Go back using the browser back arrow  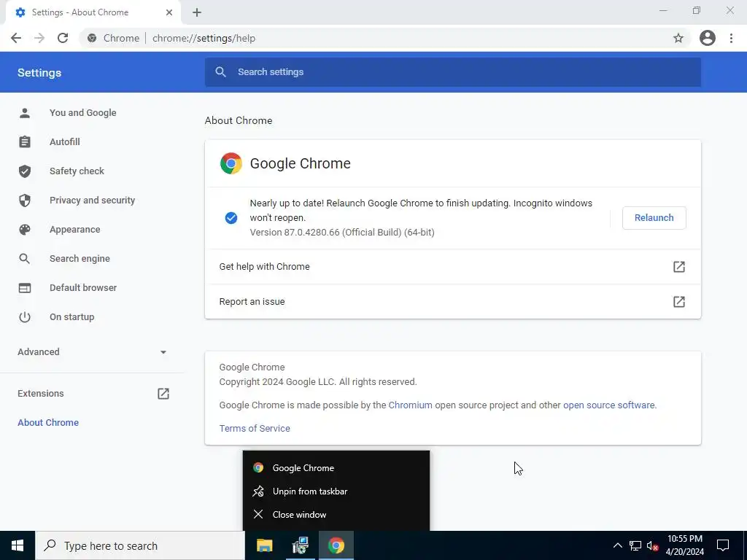point(16,38)
